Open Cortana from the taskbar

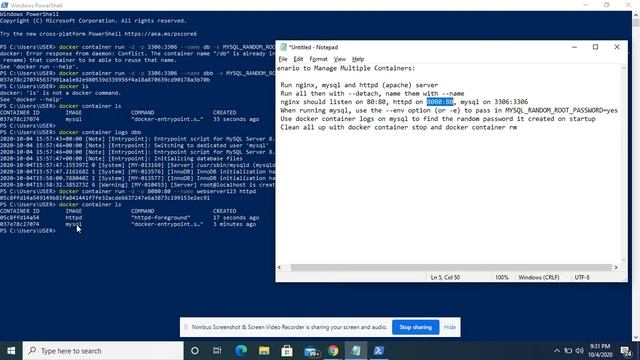[x=195, y=351]
